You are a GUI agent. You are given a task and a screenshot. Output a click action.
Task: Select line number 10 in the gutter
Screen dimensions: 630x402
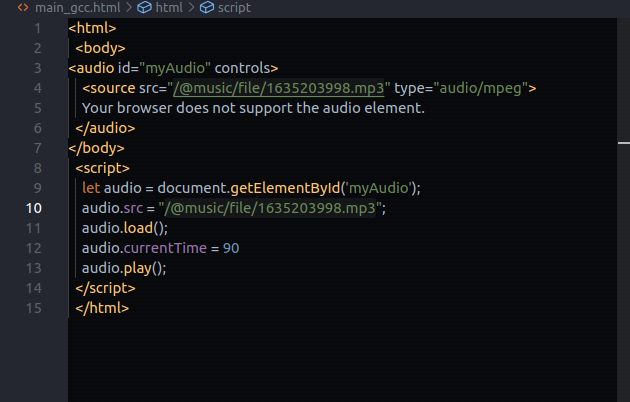(x=33, y=208)
